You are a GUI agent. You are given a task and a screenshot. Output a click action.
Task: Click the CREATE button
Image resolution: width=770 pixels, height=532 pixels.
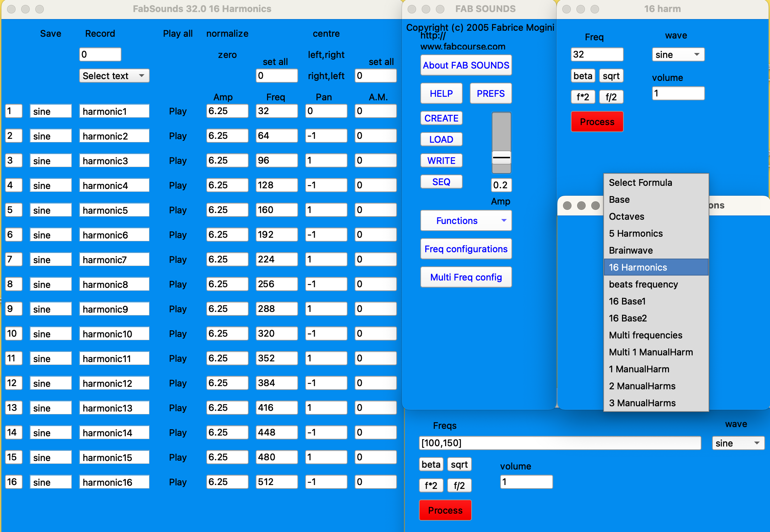click(441, 118)
